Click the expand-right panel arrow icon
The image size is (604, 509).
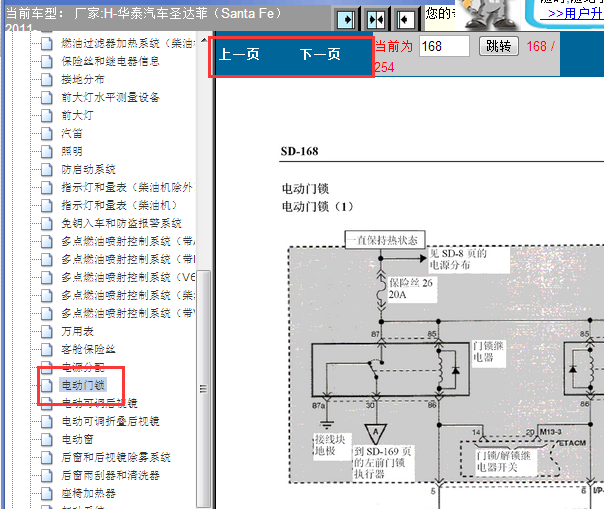point(346,19)
